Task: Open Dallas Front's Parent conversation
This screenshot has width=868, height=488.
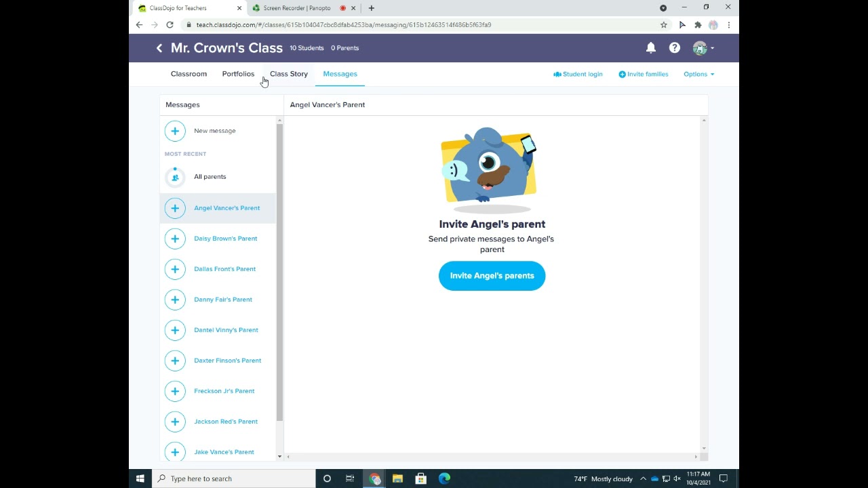Action: [x=224, y=269]
